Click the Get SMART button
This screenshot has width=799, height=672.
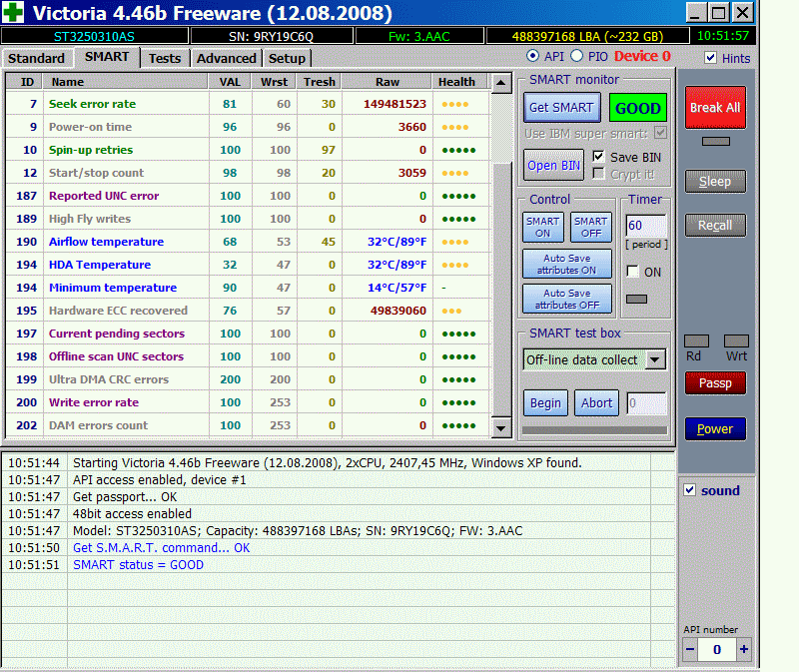pyautogui.click(x=561, y=108)
